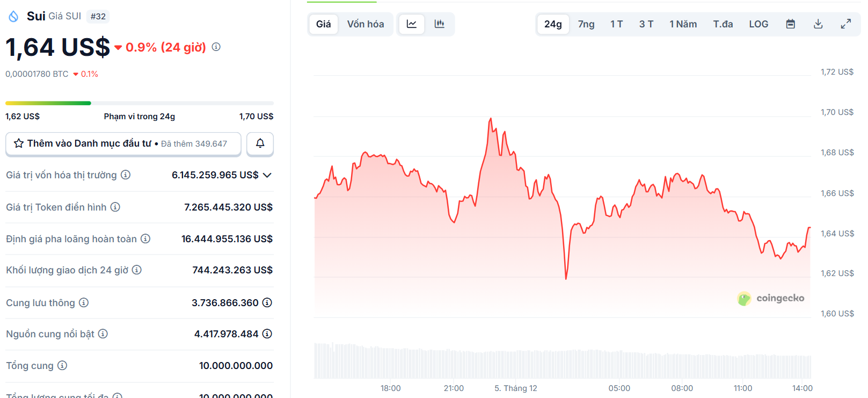The height and width of the screenshot is (398, 868).
Task: Open info icon next to 4.417.978.484 value
Action: coord(267,334)
